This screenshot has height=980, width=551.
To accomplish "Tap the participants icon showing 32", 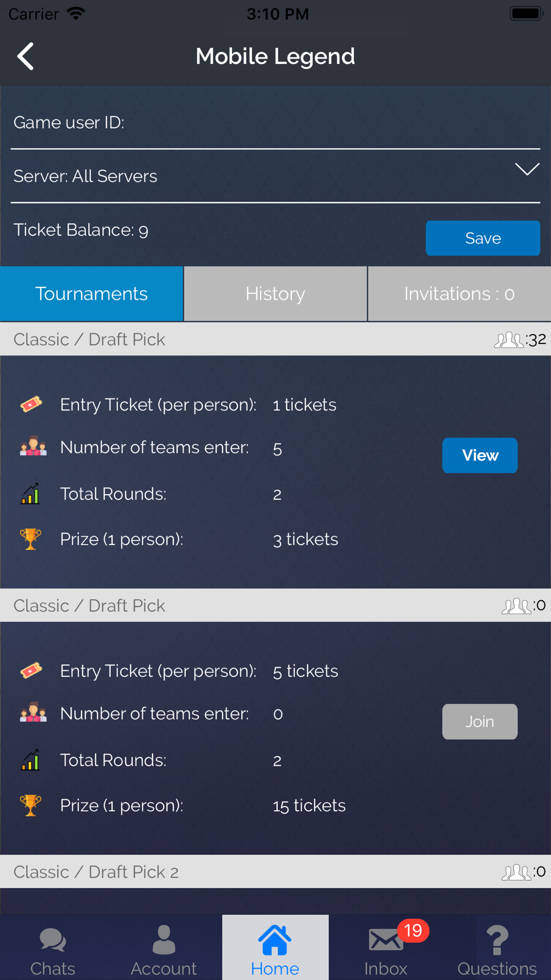I will (509, 340).
